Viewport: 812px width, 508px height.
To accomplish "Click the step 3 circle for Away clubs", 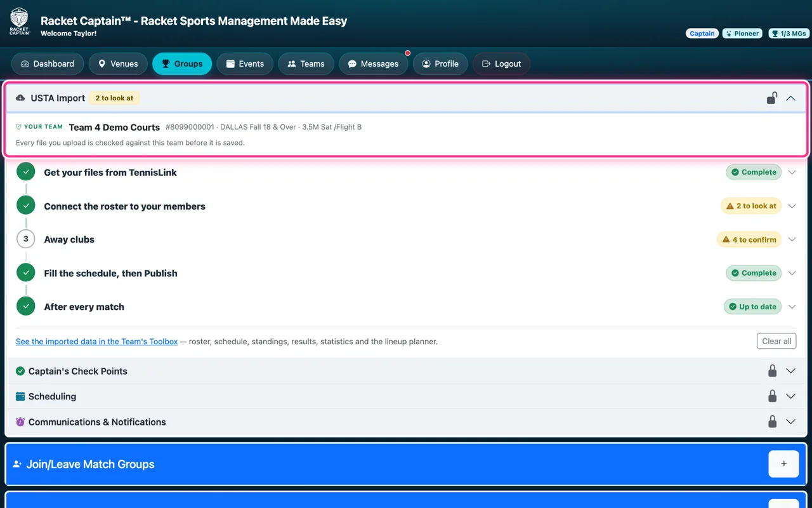I will (26, 239).
